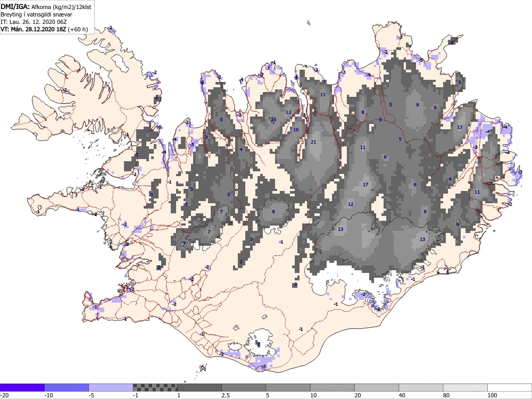Click the legend label 2.5
532x399 pixels.
coord(226,396)
